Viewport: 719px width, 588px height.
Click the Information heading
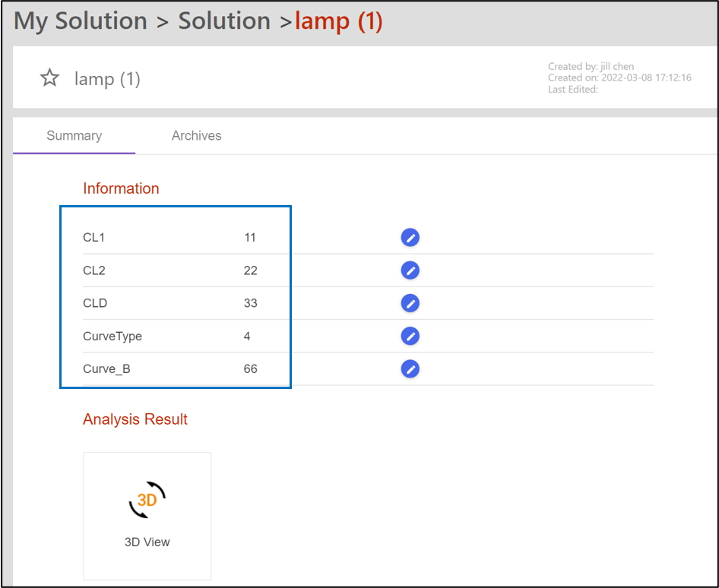[121, 188]
